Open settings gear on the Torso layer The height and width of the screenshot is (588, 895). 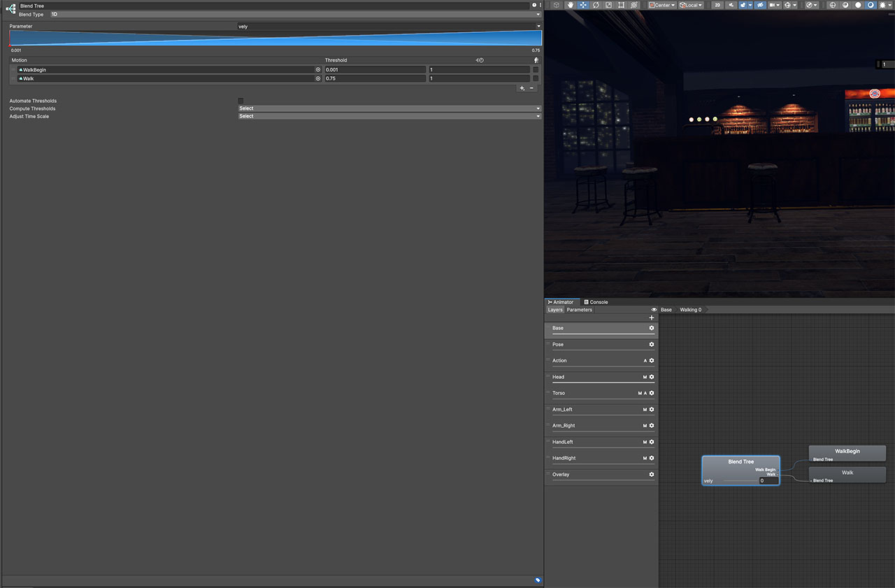[651, 392]
